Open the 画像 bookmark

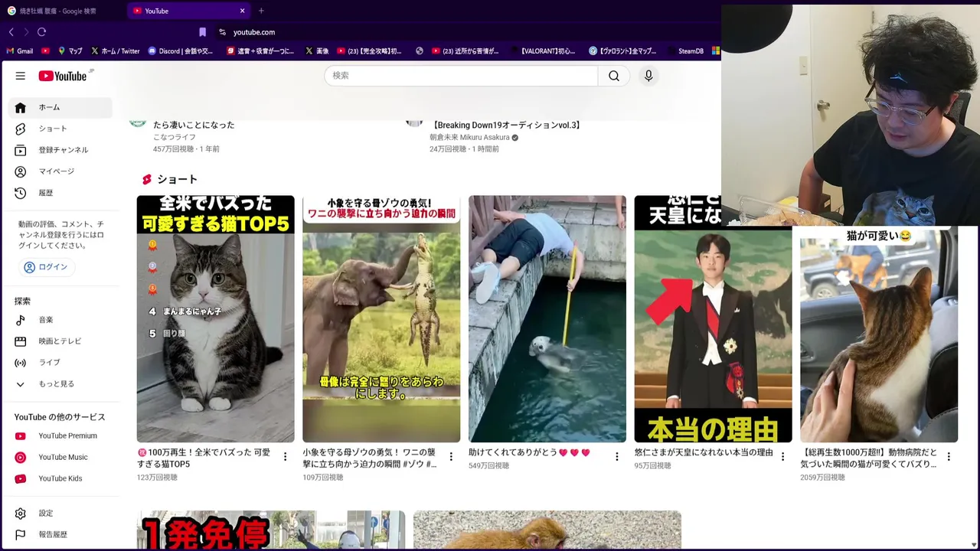coord(317,51)
